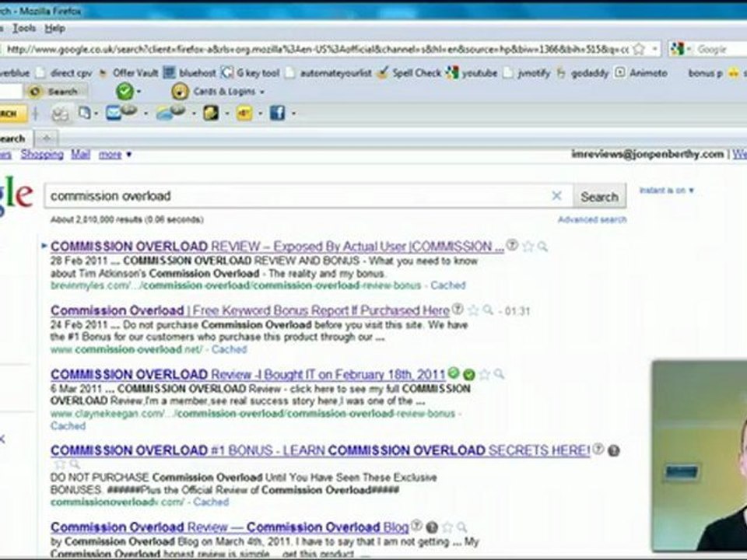Image resolution: width=747 pixels, height=560 pixels.
Task: Star the 'Exposed By Actual User' result
Action: [x=528, y=247]
